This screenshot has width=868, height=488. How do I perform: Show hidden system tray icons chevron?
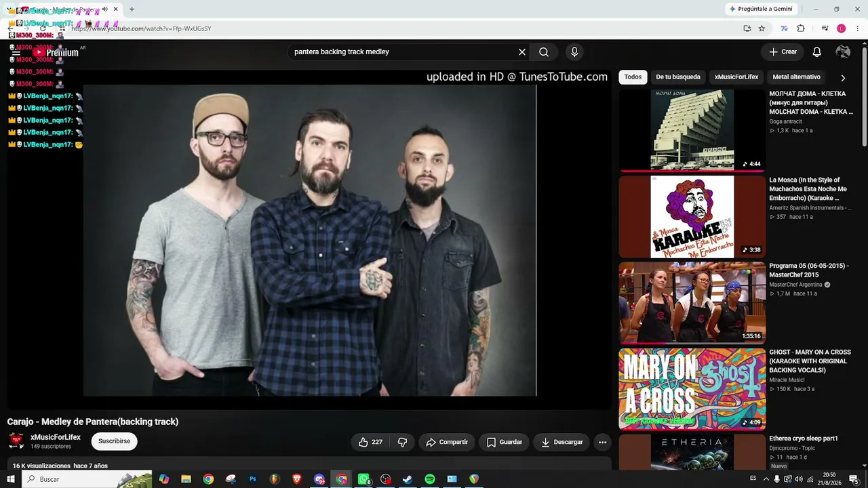coord(766,479)
